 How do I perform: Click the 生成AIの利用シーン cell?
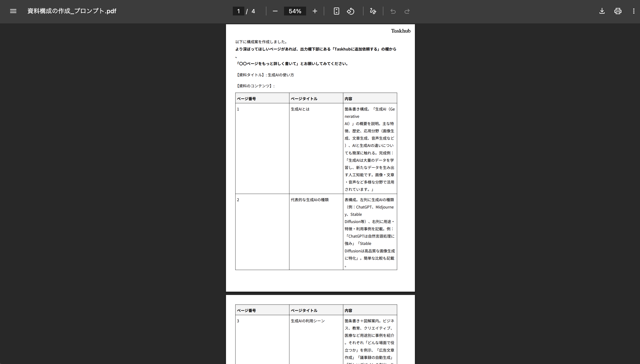click(307, 321)
